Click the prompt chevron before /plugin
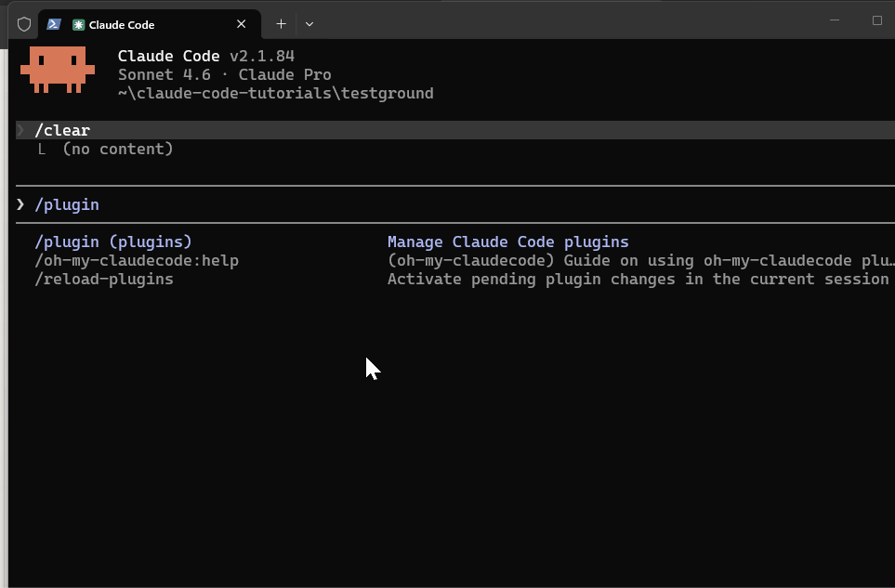The image size is (895, 588). [x=20, y=204]
